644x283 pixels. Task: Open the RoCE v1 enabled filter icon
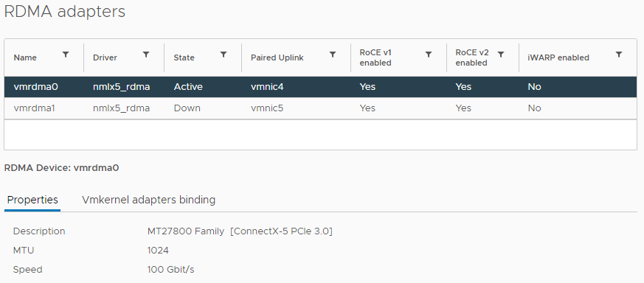[x=429, y=55]
